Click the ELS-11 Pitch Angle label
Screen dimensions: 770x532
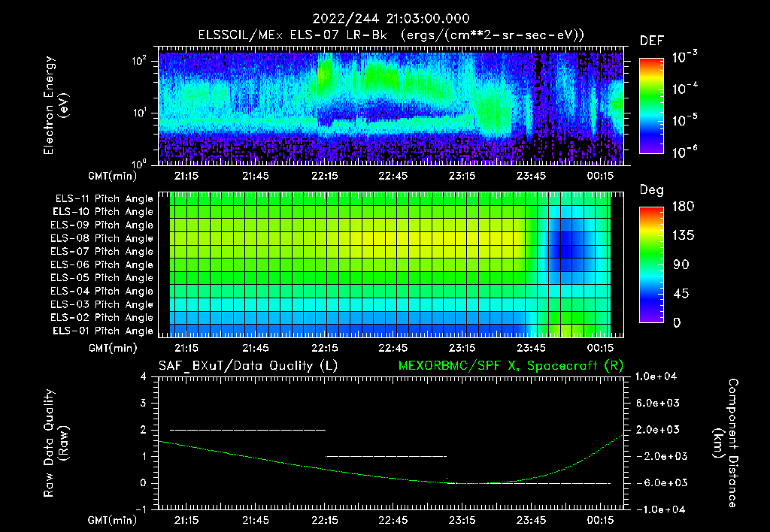tap(104, 199)
